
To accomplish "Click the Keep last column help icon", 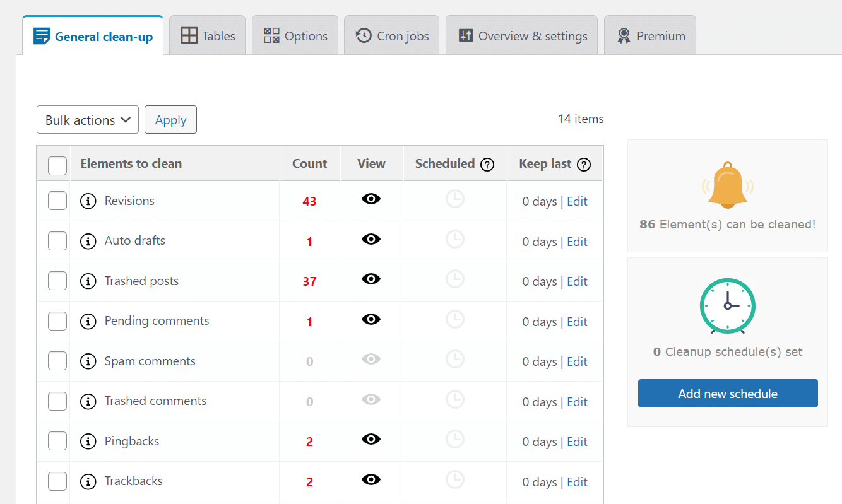I will 584,164.
